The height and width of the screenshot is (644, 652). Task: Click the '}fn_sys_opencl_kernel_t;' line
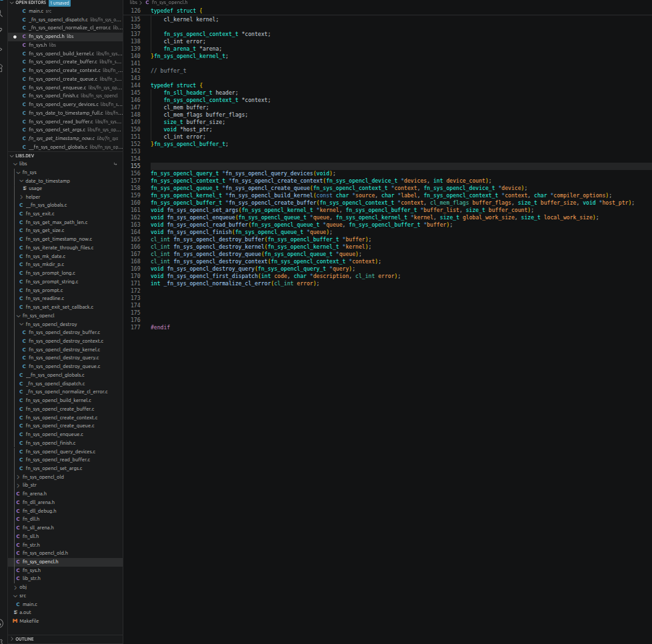(189, 56)
